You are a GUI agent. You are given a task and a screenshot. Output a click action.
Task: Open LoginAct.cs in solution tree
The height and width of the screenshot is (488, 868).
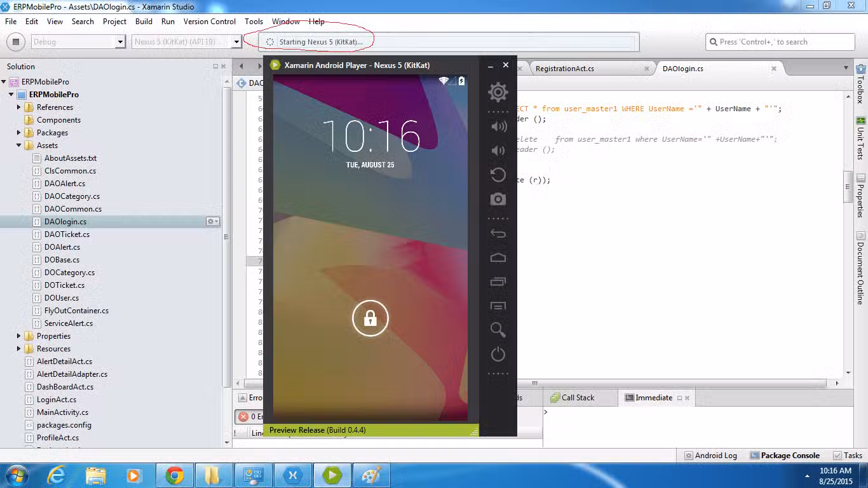coord(56,400)
